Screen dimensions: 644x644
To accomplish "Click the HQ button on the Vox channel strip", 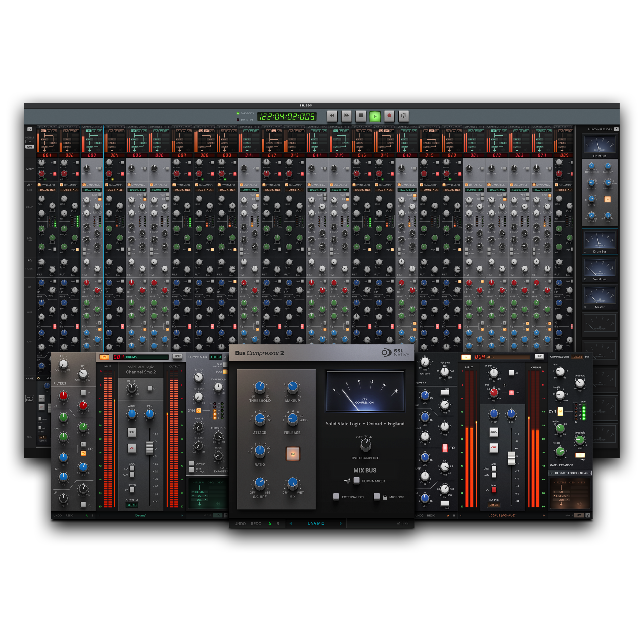I will tap(579, 515).
